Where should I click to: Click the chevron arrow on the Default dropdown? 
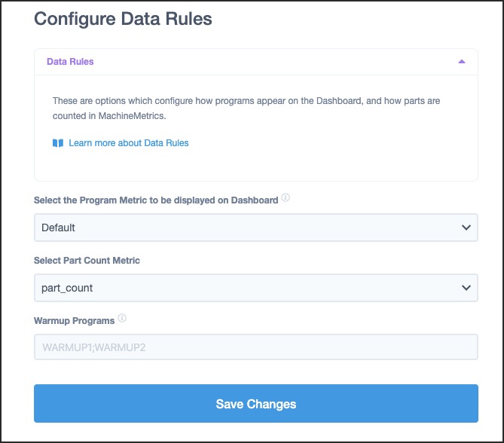(466, 228)
